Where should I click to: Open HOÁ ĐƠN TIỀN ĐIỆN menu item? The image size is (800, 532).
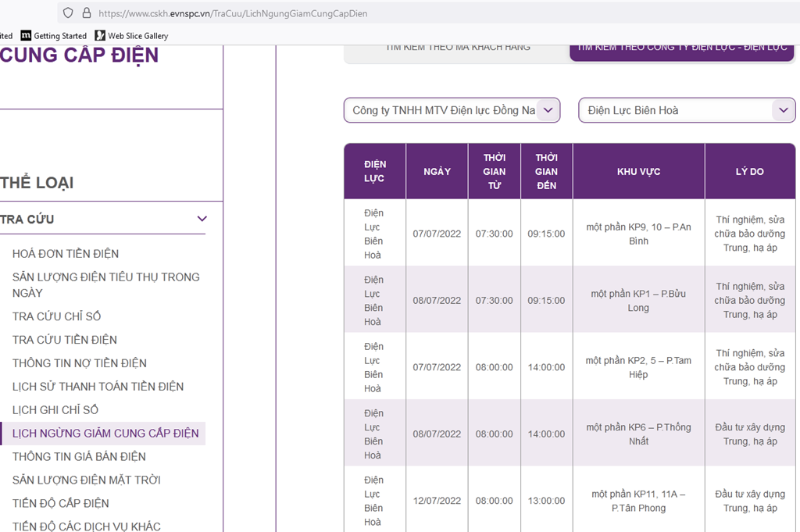point(66,254)
